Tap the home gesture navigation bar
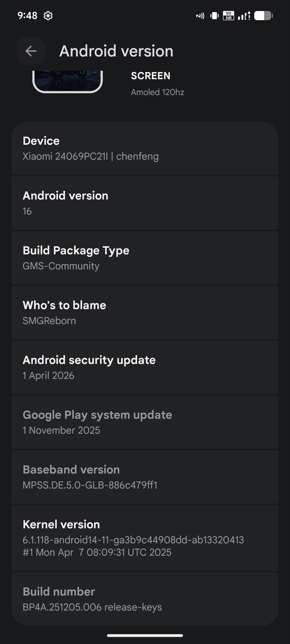 coord(145,635)
